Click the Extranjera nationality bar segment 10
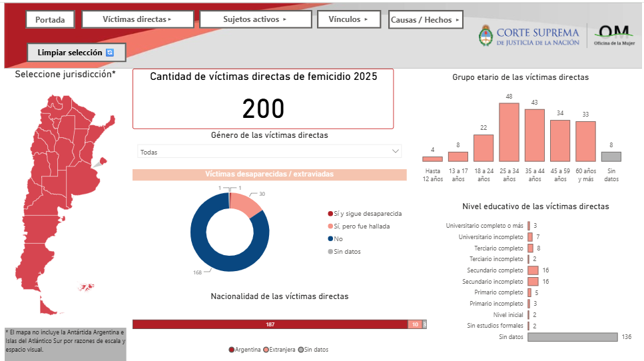This screenshot has height=361, width=644. 415,324
